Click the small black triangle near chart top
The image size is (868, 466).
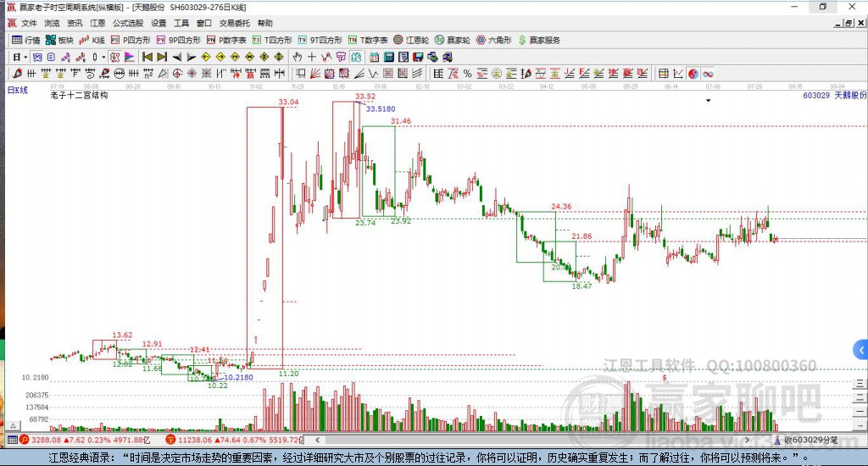[708, 101]
